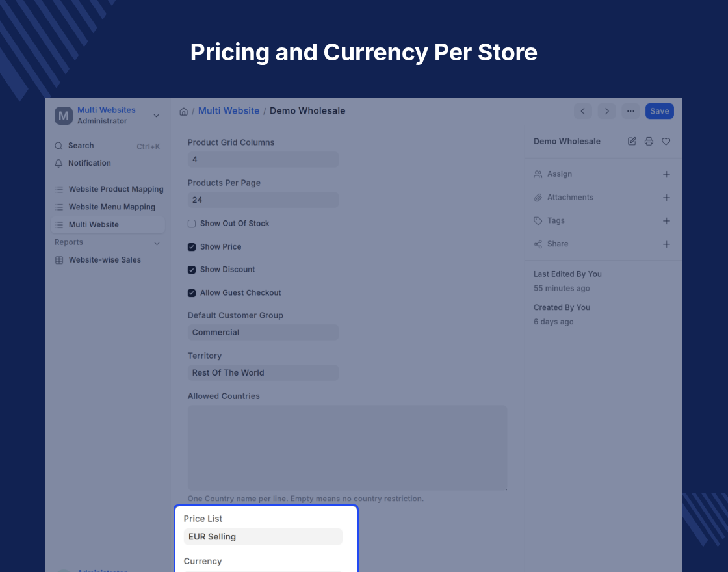
Task: Select Multi Website sidebar item
Action: (108, 225)
